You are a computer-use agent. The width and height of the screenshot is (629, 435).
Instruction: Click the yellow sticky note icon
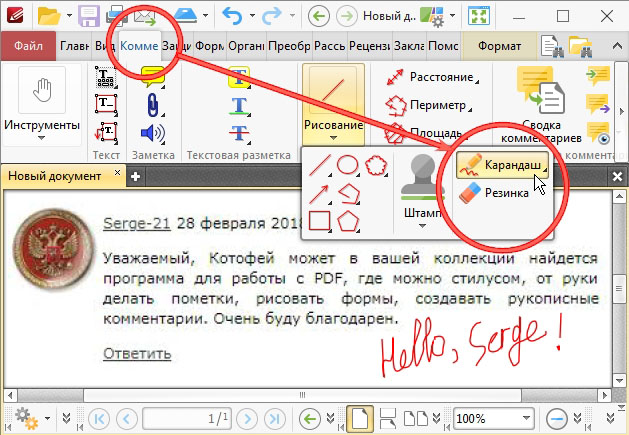tap(152, 77)
